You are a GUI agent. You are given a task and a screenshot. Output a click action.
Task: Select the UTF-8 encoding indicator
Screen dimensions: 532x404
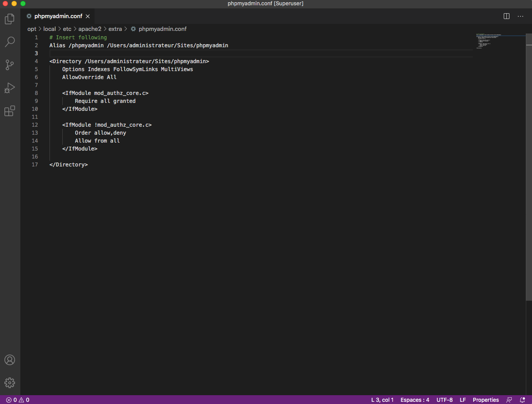point(445,400)
